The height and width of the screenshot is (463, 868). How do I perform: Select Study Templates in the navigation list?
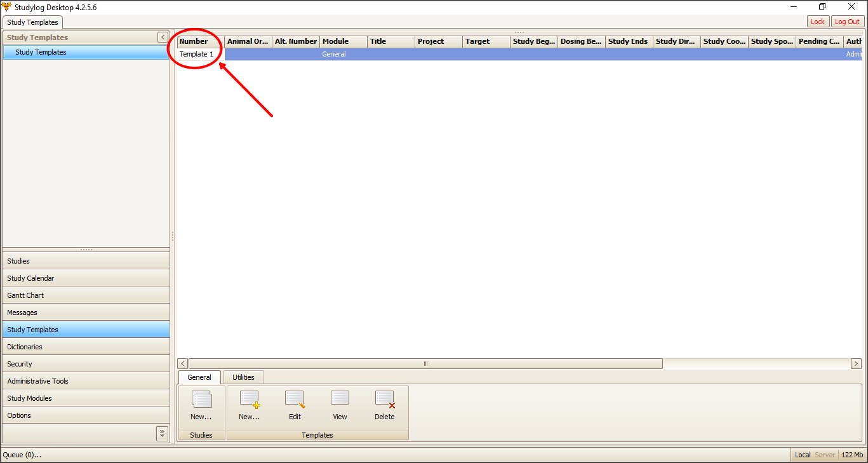86,330
